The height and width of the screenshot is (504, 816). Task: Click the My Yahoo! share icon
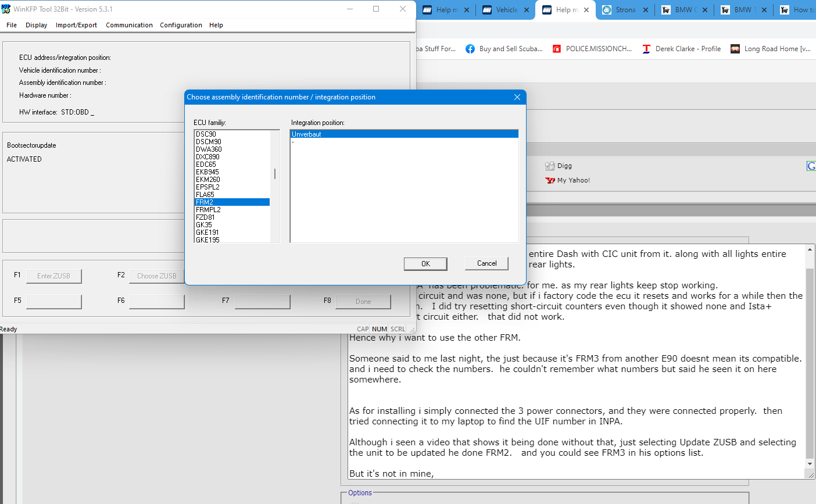click(x=550, y=180)
